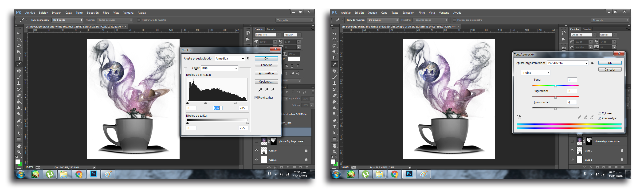This screenshot has height=191, width=644.
Task: Enable the Colorear checkbox
Action: [x=600, y=113]
